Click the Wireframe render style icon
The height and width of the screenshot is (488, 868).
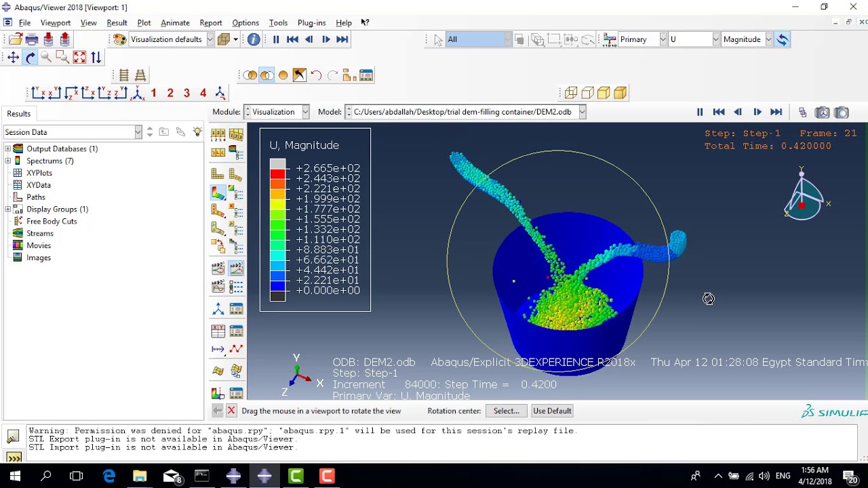pyautogui.click(x=571, y=93)
